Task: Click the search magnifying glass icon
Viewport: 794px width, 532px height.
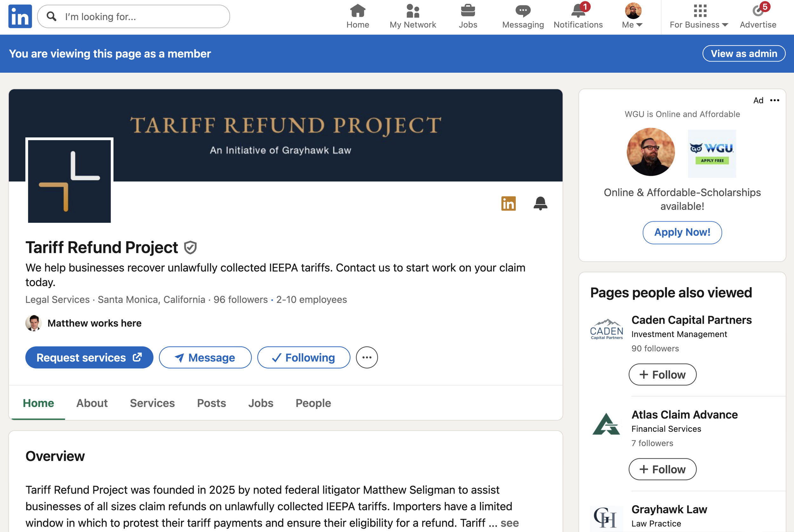Action: 51,16
